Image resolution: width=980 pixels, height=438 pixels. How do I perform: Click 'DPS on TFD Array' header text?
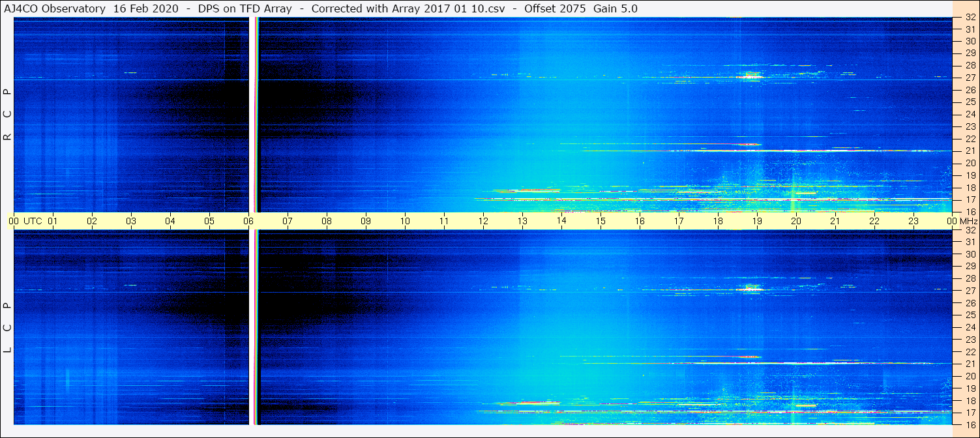pyautogui.click(x=245, y=8)
